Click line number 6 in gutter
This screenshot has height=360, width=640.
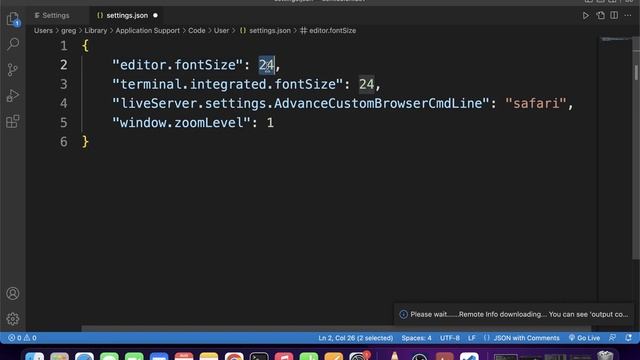[x=64, y=142]
